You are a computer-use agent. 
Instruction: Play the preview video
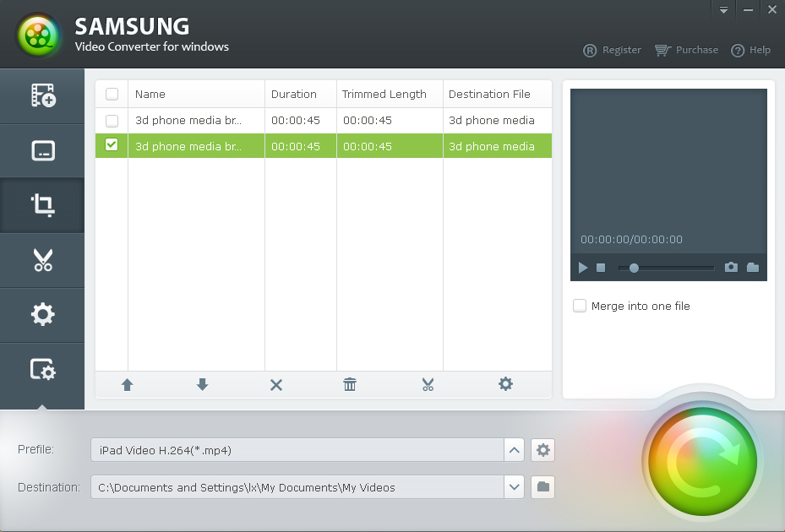point(583,268)
